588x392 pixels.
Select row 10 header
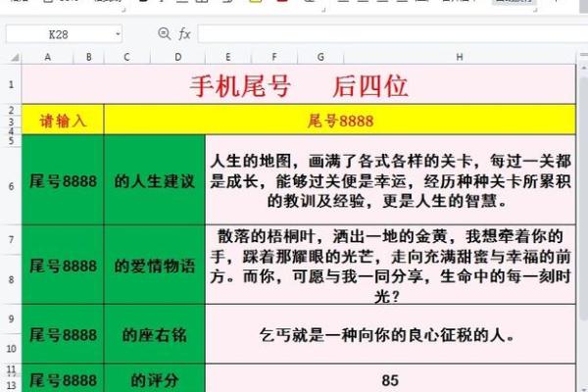(x=11, y=349)
